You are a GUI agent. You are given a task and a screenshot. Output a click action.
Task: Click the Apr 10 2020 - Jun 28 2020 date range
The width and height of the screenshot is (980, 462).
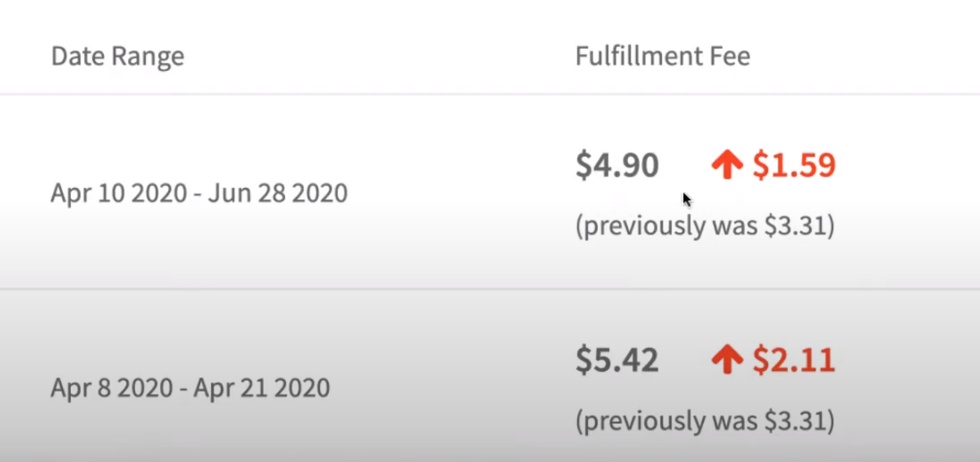pos(199,194)
